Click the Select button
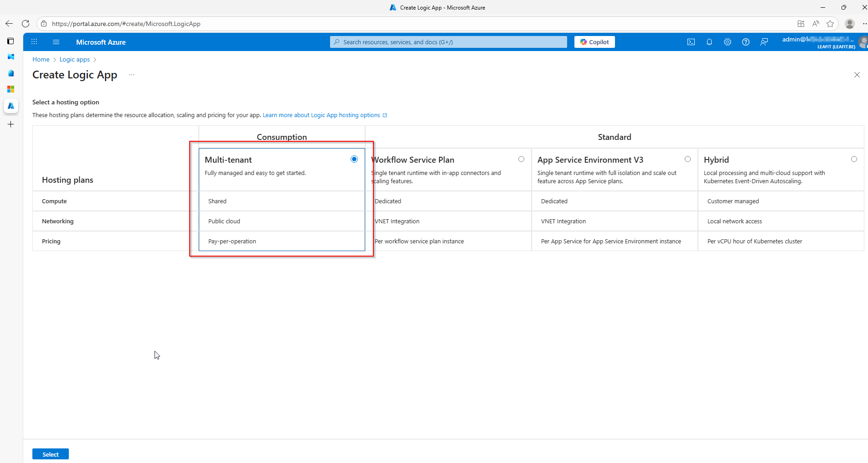 click(x=51, y=454)
